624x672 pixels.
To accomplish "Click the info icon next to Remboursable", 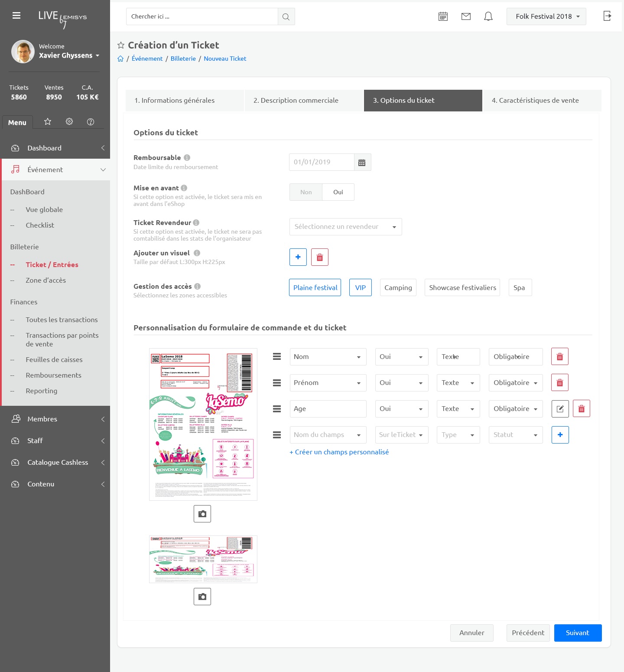I will pyautogui.click(x=187, y=158).
